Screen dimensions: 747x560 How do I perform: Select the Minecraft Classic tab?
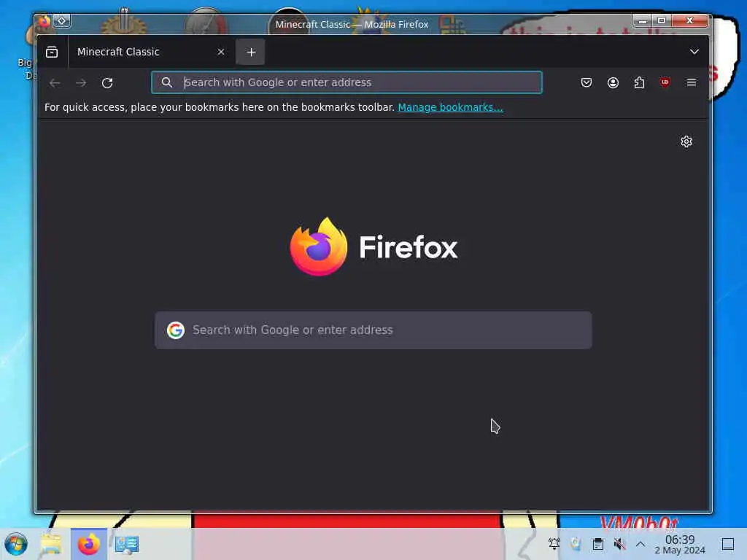150,52
